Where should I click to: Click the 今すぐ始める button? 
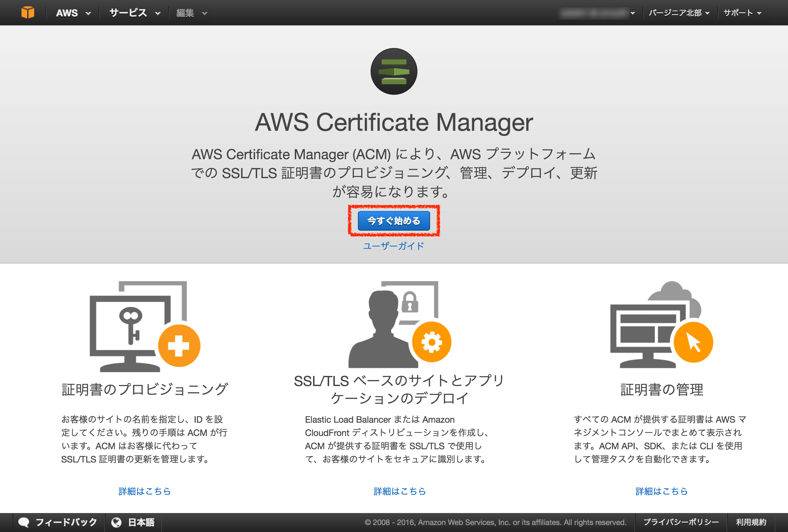[x=394, y=221]
